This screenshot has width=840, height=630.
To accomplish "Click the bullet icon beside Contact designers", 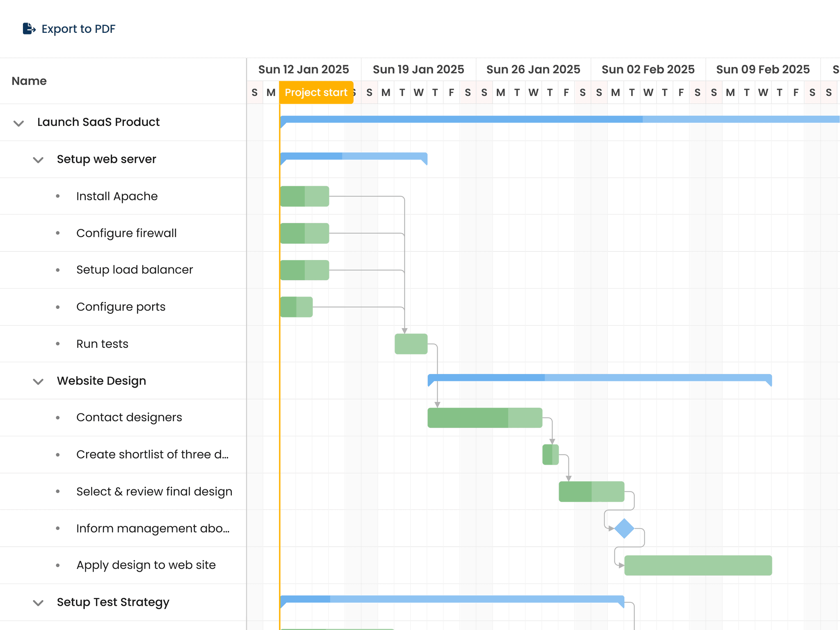I will pos(57,417).
